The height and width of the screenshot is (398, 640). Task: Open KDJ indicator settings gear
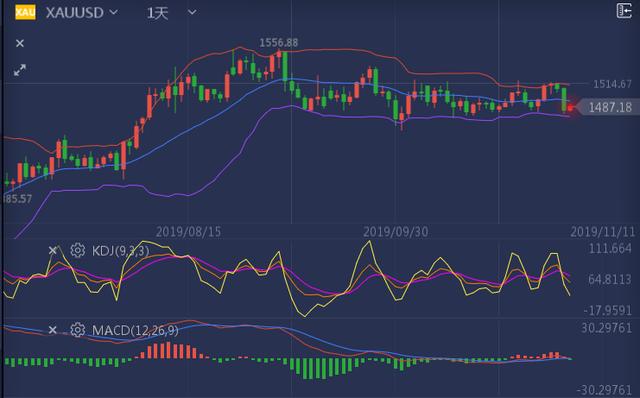click(x=78, y=250)
